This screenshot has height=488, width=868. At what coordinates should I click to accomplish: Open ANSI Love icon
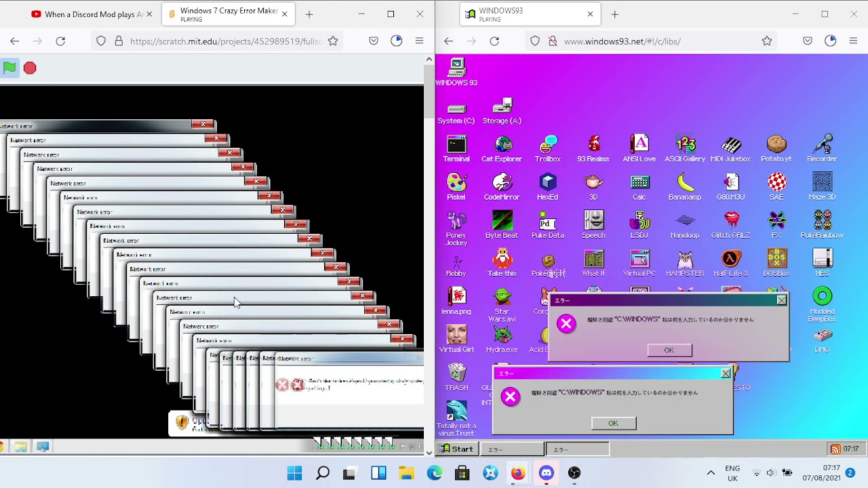(639, 149)
